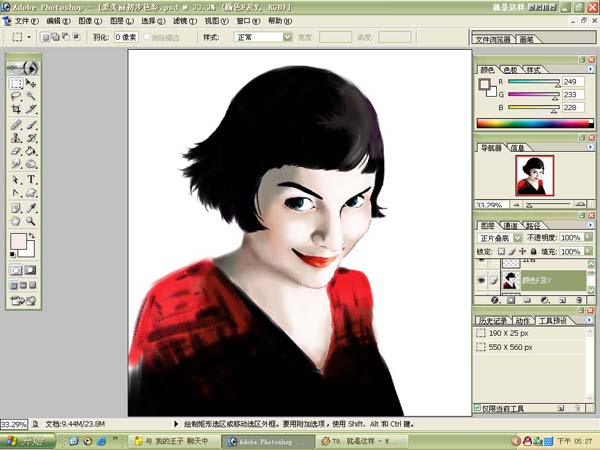Screen dimensions: 600x450
Task: Select the Dodge tool
Action: (x=31, y=164)
